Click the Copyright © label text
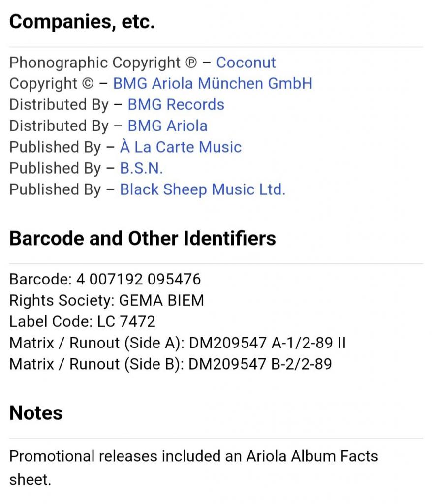The image size is (432, 504). click(x=51, y=83)
